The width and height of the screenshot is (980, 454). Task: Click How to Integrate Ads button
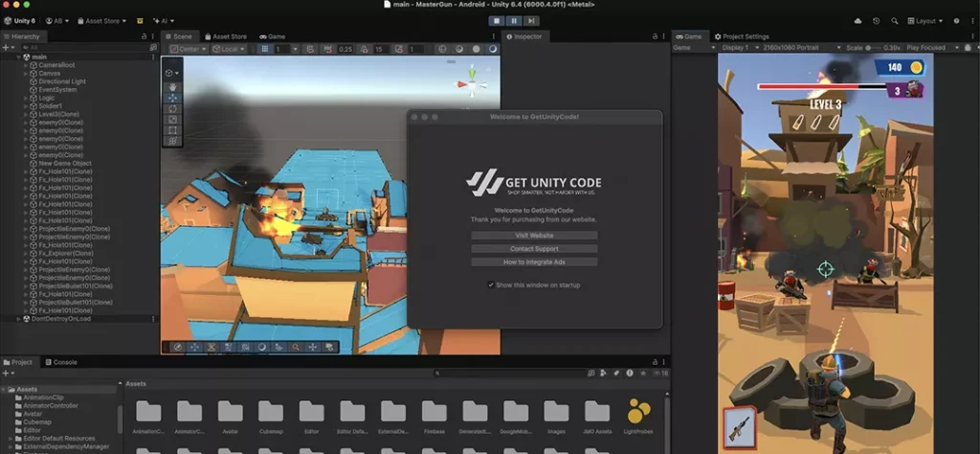coord(534,262)
